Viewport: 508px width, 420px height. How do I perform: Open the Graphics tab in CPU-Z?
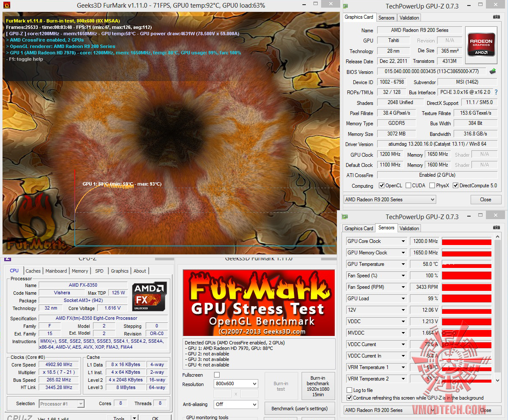click(119, 271)
